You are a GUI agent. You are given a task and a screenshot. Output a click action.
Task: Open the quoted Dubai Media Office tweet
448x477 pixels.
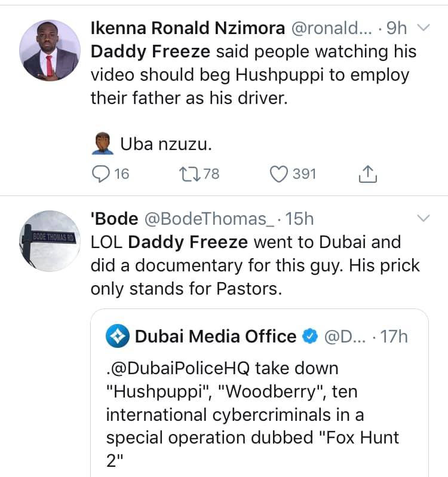pos(260,393)
